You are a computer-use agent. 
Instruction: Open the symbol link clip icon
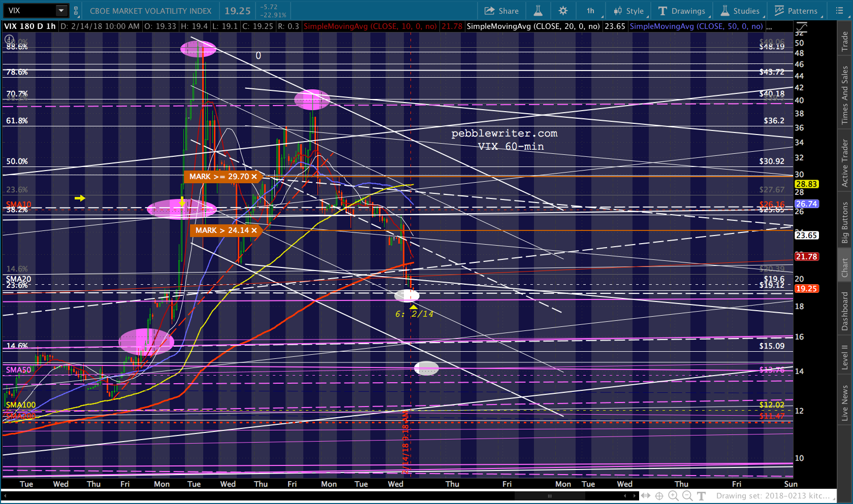pyautogui.click(x=76, y=11)
